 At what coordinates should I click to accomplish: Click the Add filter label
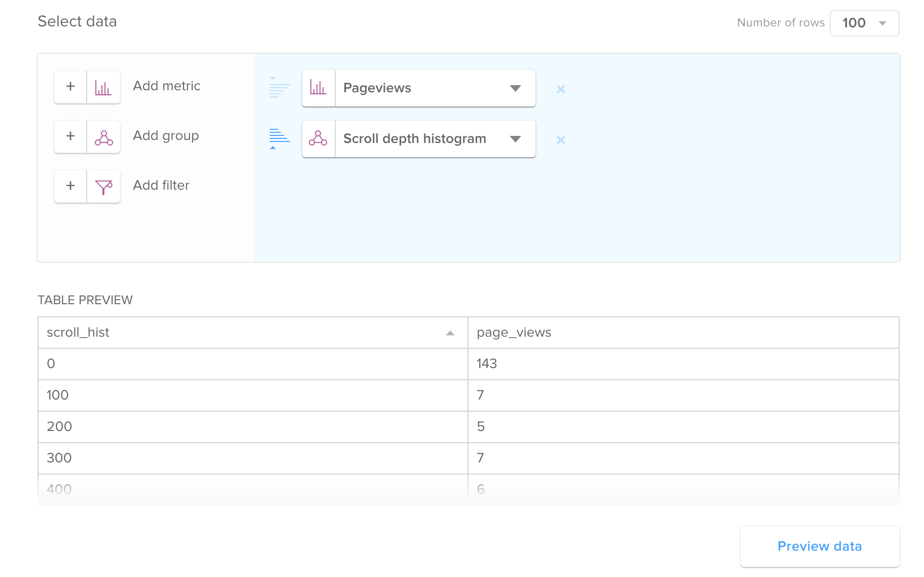click(161, 186)
